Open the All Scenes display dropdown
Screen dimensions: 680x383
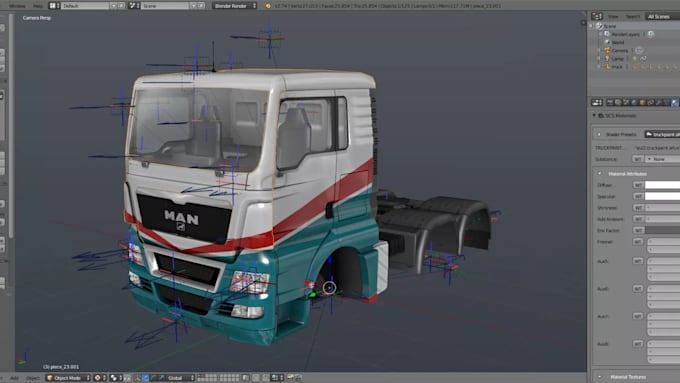tap(662, 16)
